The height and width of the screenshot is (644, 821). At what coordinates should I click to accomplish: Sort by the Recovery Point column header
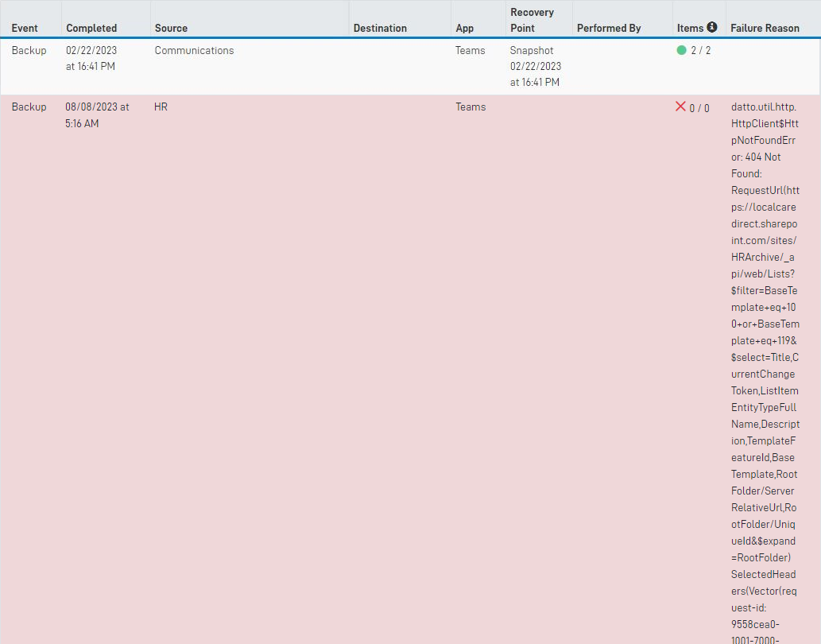tap(532, 20)
